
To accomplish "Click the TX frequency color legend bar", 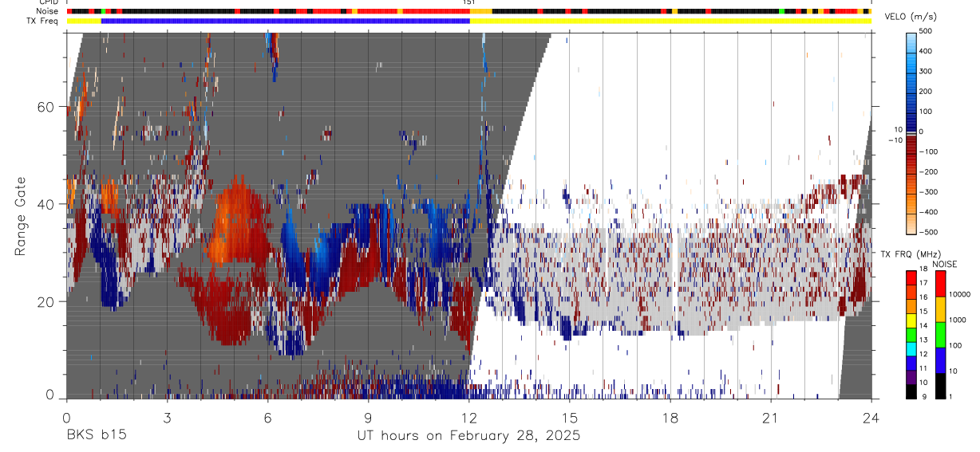I will coord(911,334).
